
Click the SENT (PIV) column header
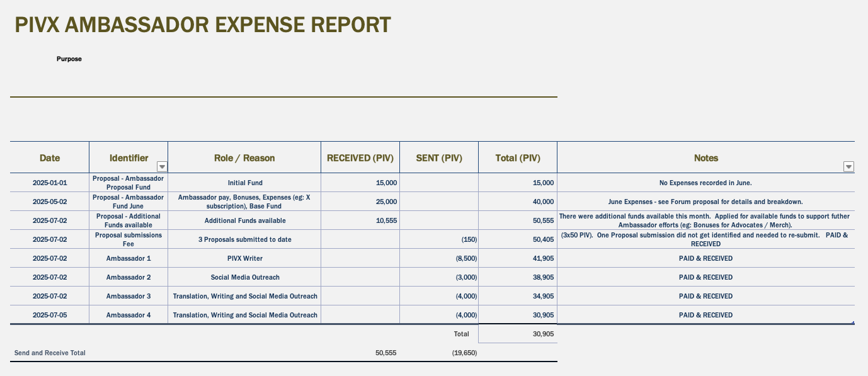coord(439,158)
